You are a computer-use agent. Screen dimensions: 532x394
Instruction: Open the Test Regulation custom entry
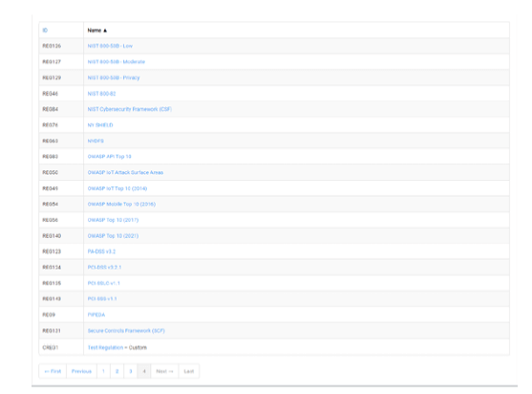[x=105, y=347]
